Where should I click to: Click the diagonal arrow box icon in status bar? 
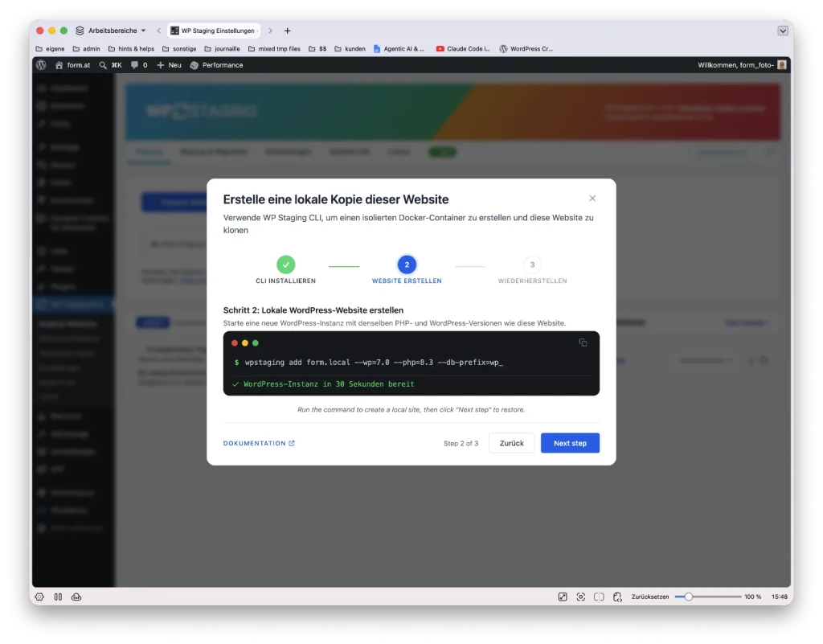(563, 597)
